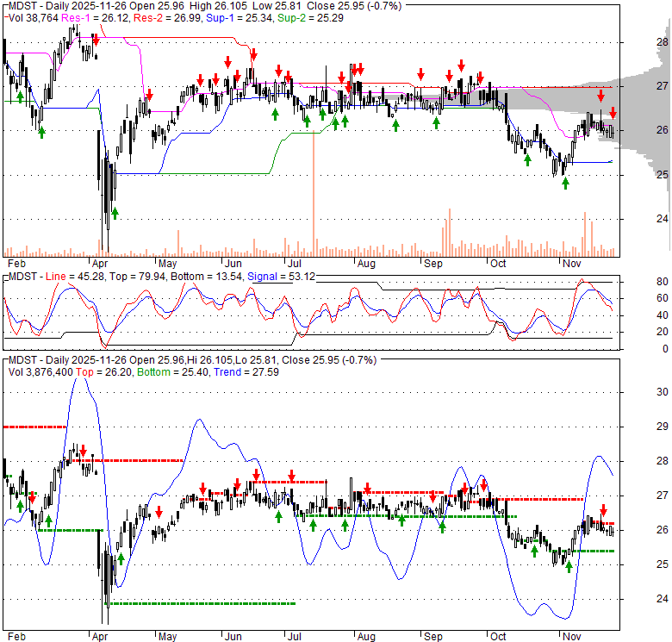Click the Bottom = 25.40 label in trend chart
This screenshot has width=672, height=642.
pos(173,372)
